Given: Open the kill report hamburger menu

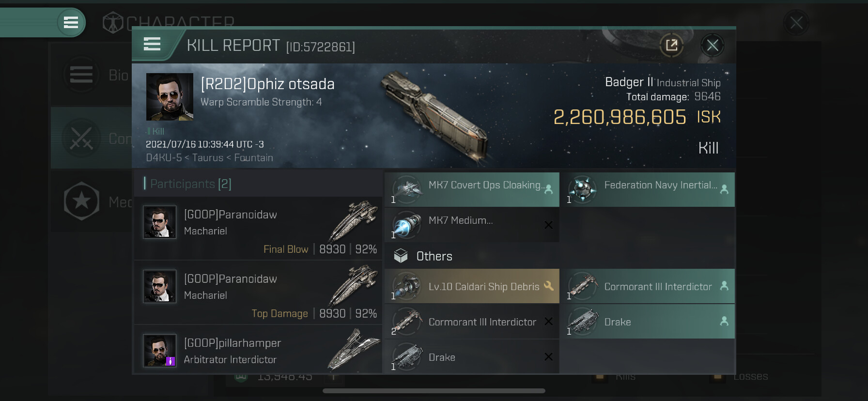Looking at the screenshot, I should (x=152, y=45).
